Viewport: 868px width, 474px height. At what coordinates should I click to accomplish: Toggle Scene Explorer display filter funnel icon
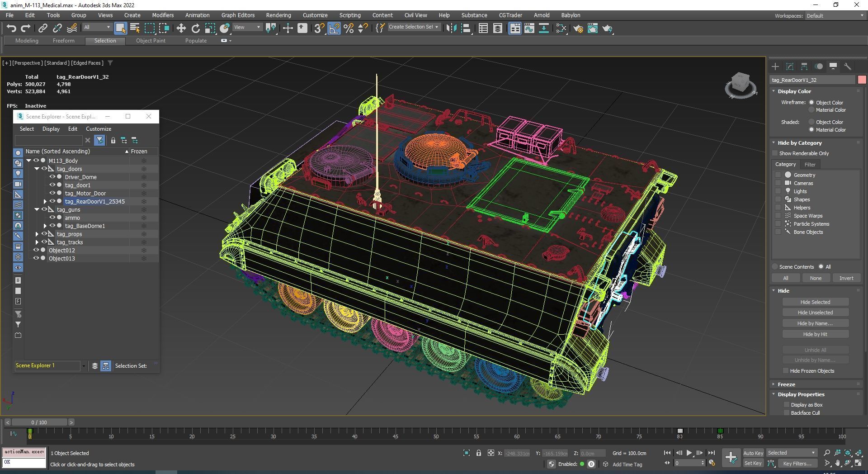(99, 141)
